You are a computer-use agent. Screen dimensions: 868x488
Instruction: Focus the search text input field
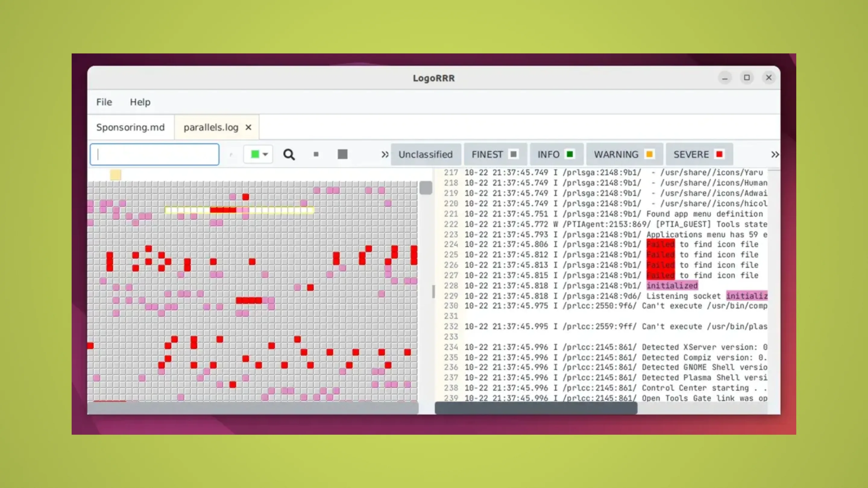pos(155,155)
